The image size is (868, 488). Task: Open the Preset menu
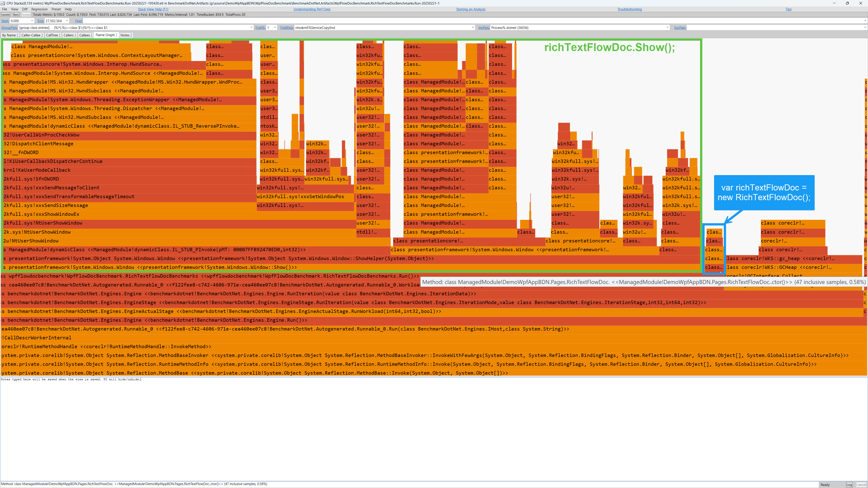pyautogui.click(x=56, y=9)
